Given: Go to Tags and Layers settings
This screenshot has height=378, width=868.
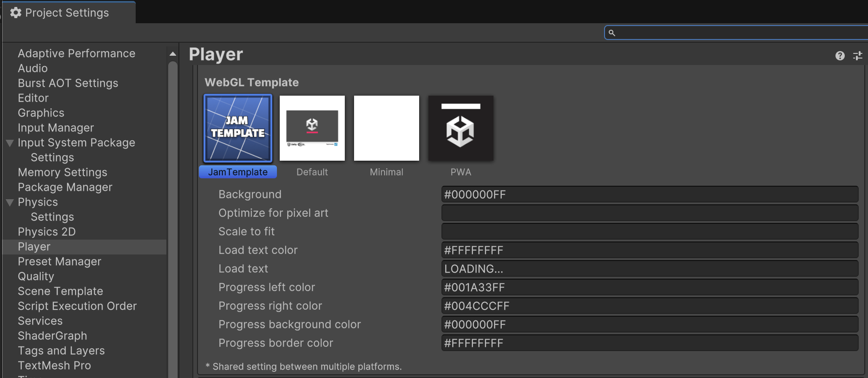Looking at the screenshot, I should pos(61,351).
